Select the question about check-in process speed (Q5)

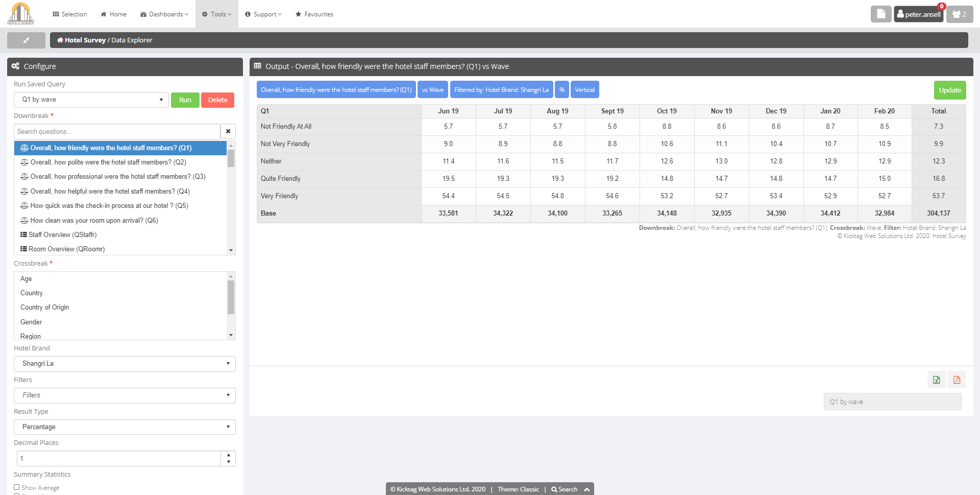click(x=109, y=205)
